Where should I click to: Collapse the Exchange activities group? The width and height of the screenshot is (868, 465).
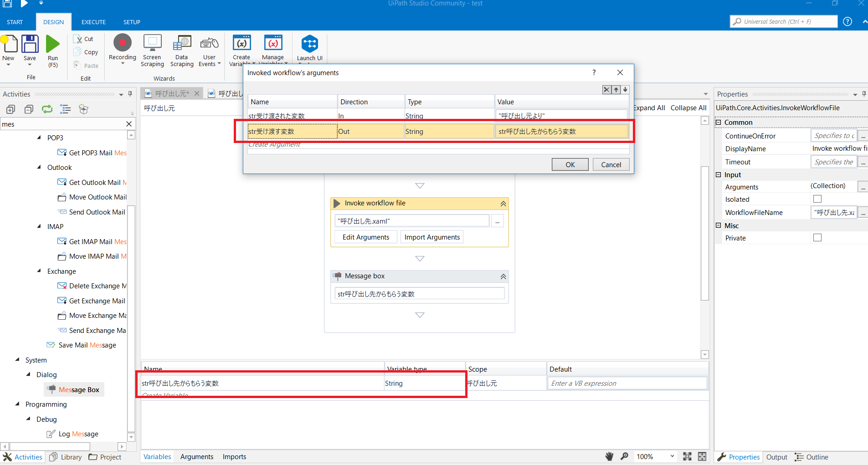(x=40, y=271)
